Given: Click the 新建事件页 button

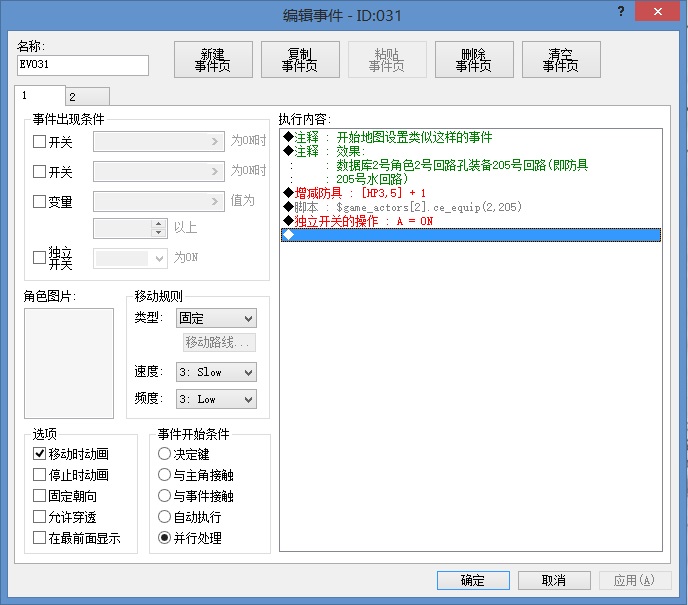Looking at the screenshot, I should pyautogui.click(x=213, y=60).
